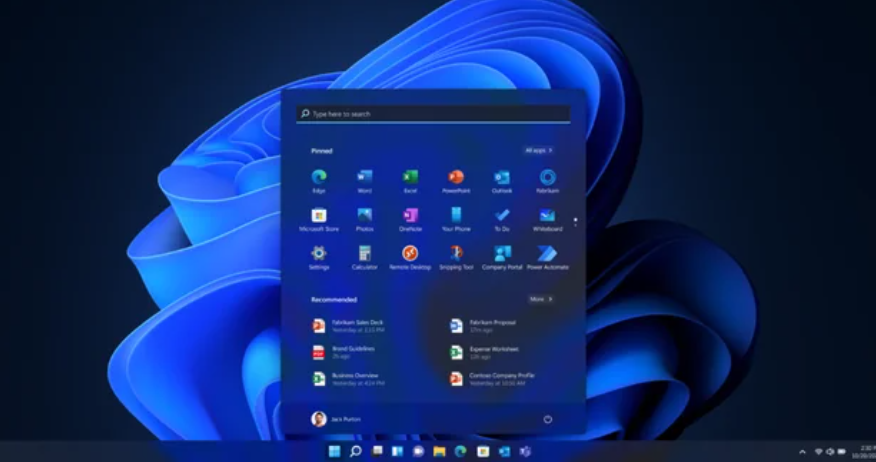This screenshot has width=876, height=462.
Task: Click the Jack Purton account button
Action: coord(336,419)
